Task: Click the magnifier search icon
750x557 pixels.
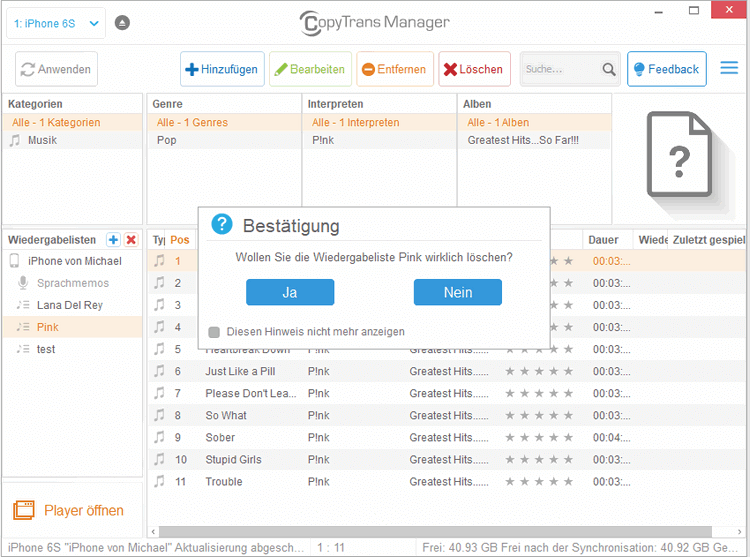Action: 609,69
